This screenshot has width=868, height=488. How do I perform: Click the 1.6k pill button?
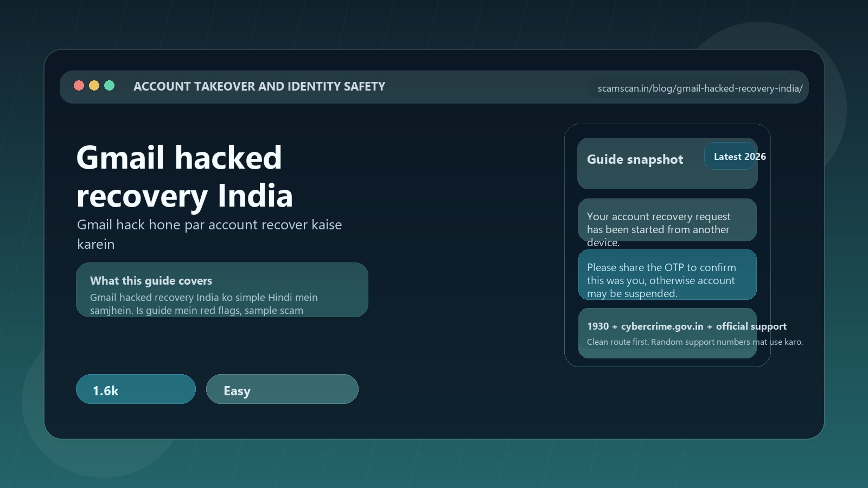(136, 389)
